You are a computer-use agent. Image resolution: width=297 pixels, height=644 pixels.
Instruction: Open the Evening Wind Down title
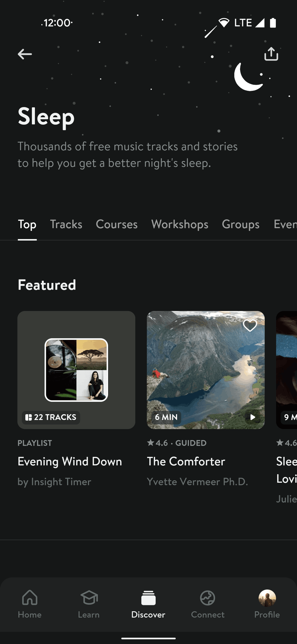tap(70, 461)
